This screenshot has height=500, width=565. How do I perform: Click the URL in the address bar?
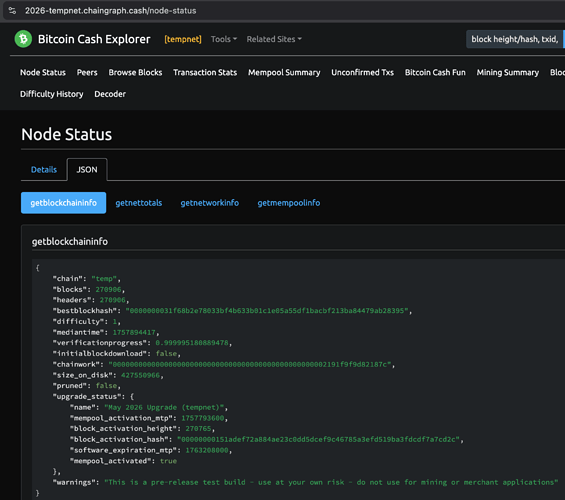[110, 10]
